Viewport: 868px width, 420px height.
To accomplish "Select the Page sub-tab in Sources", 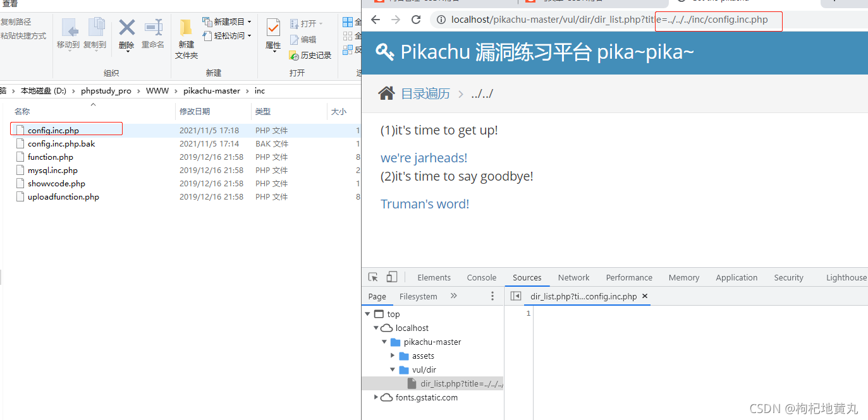I will click(377, 296).
